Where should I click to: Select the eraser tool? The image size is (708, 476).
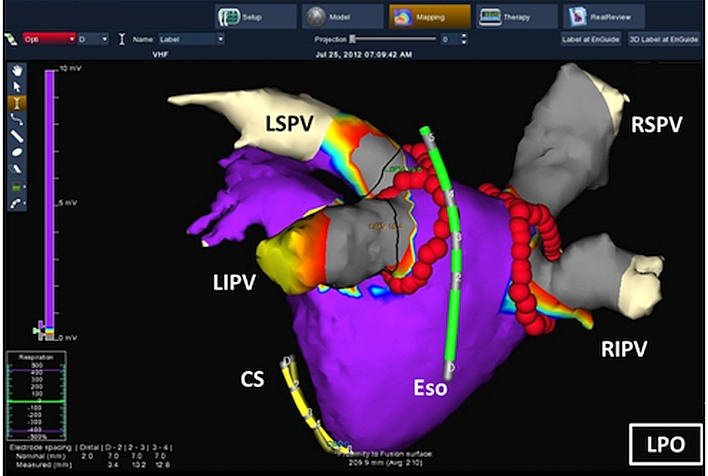(17, 169)
